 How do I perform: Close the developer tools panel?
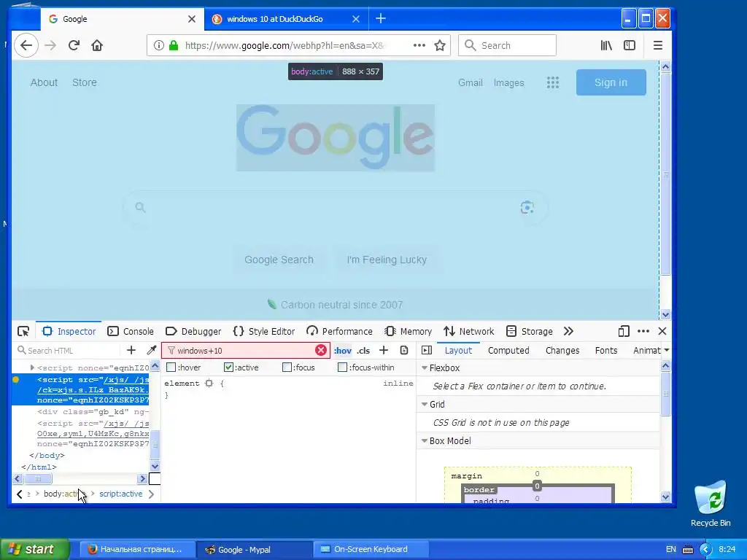point(662,332)
